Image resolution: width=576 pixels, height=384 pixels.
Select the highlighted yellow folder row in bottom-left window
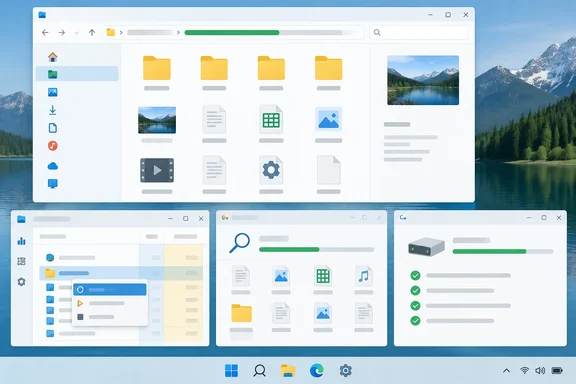tap(121, 273)
